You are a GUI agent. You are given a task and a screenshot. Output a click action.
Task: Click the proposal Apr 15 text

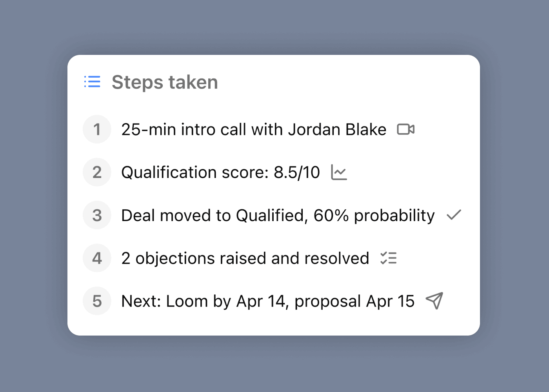[x=354, y=301]
